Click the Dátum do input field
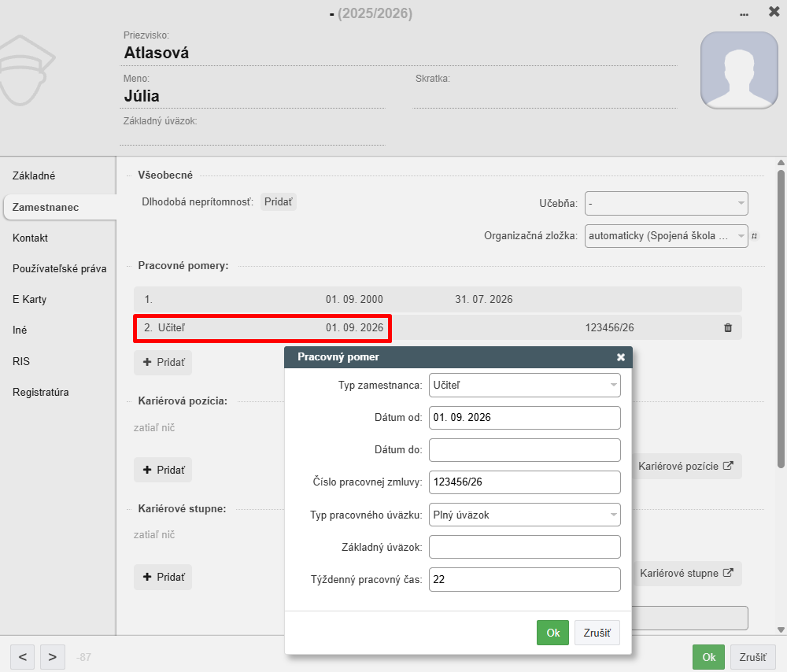This screenshot has height=672, width=787. [524, 449]
